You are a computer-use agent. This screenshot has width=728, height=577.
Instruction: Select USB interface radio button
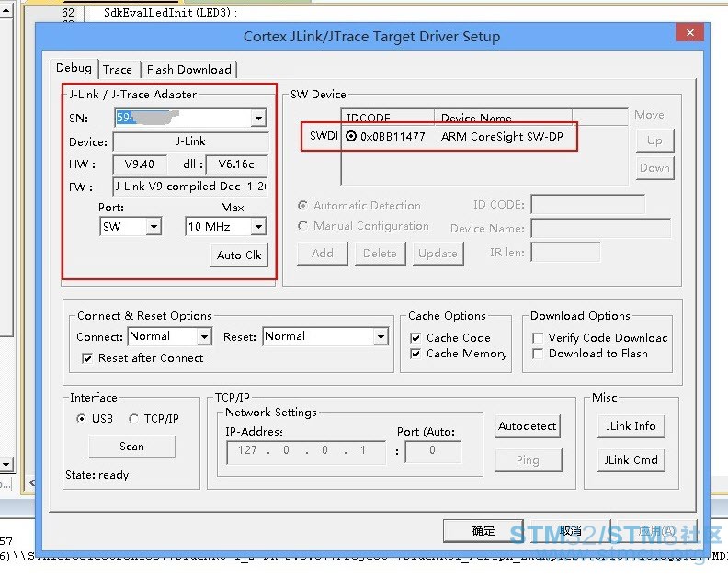pos(81,419)
